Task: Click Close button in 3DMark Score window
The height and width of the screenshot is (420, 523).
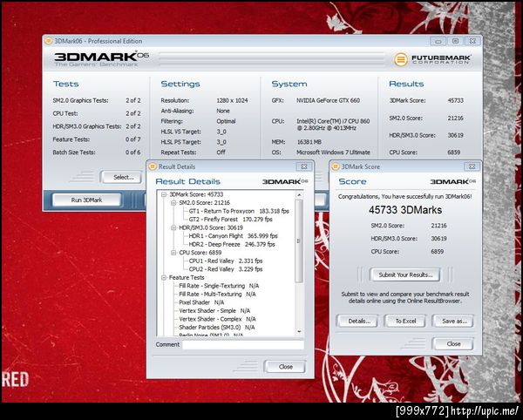Action: pos(453,343)
